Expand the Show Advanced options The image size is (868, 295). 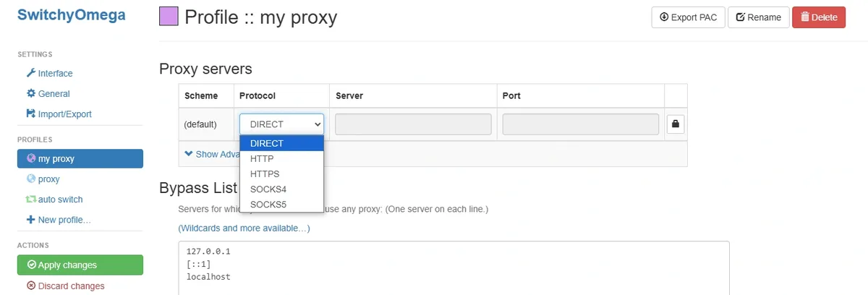(x=212, y=154)
